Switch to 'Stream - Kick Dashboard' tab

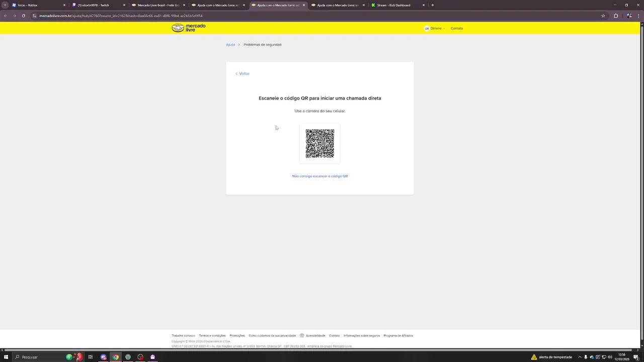(398, 5)
